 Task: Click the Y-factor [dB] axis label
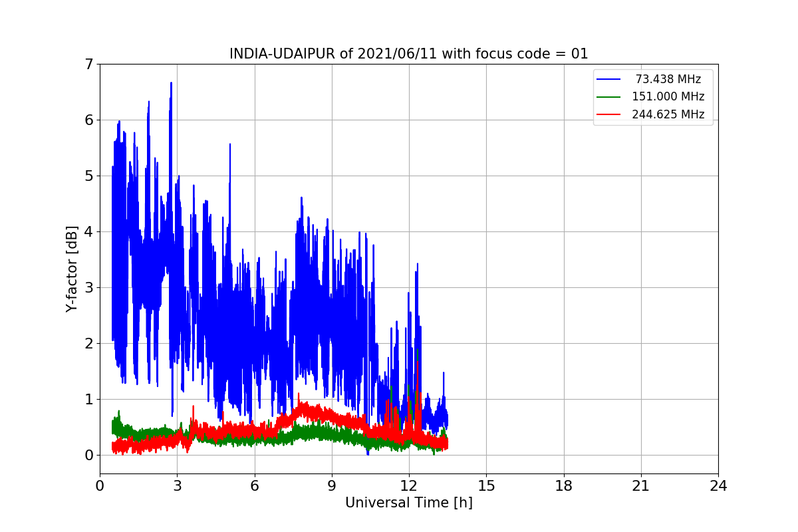[72, 269]
